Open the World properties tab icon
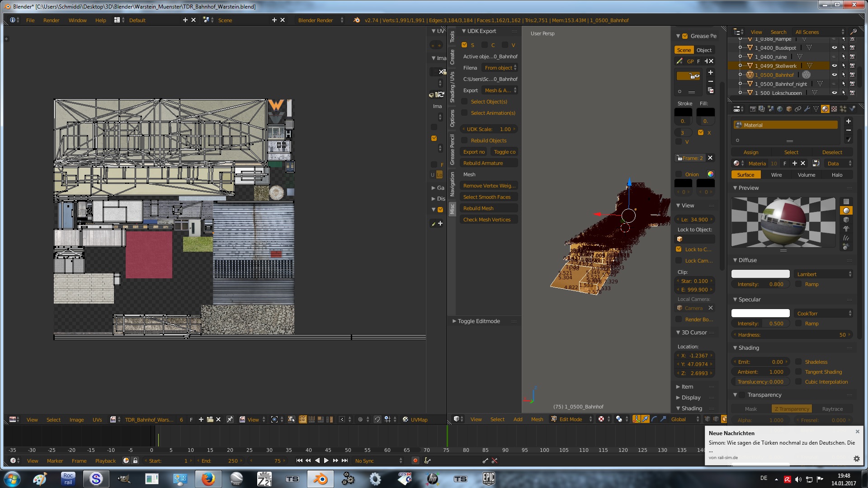The height and width of the screenshot is (488, 868). (780, 109)
